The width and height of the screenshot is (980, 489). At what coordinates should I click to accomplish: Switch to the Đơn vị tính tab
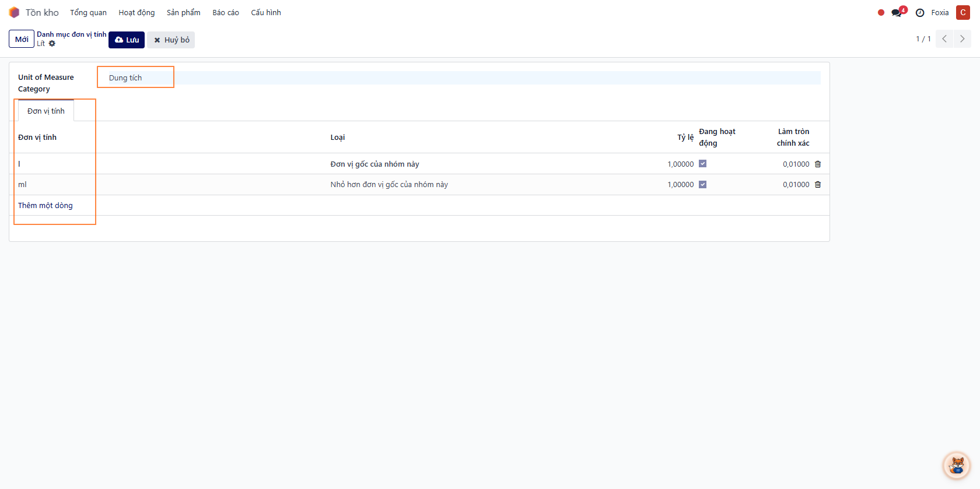click(x=46, y=111)
